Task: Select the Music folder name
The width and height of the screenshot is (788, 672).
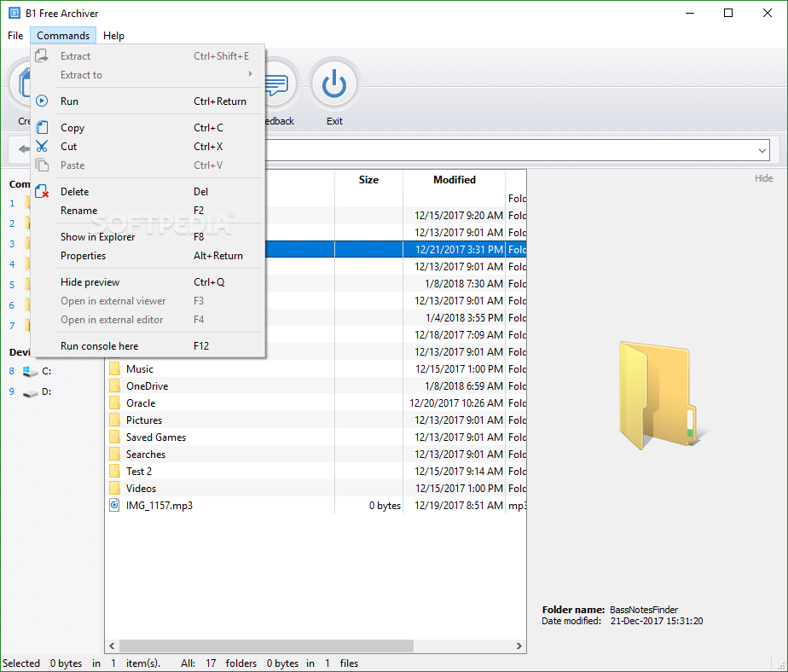Action: pos(140,369)
